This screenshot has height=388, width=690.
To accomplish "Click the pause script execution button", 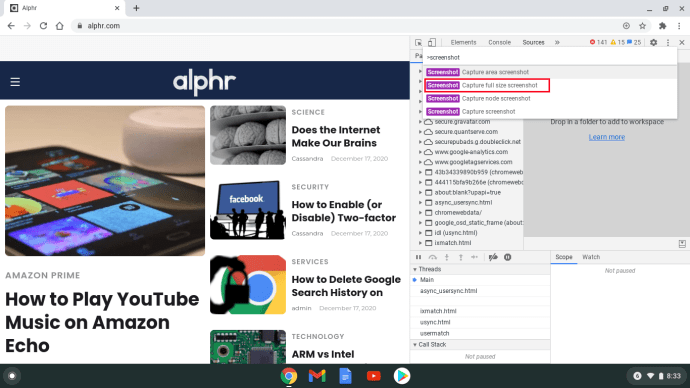I will (x=418, y=257).
